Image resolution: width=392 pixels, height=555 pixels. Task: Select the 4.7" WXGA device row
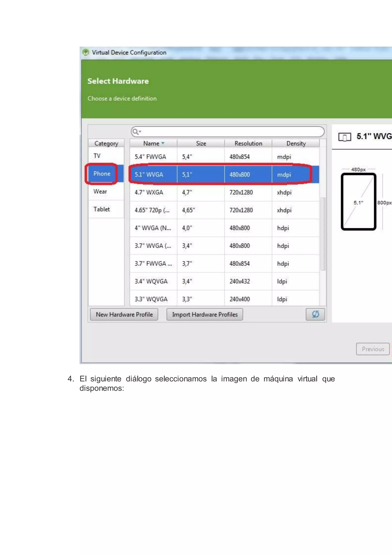tap(225, 192)
